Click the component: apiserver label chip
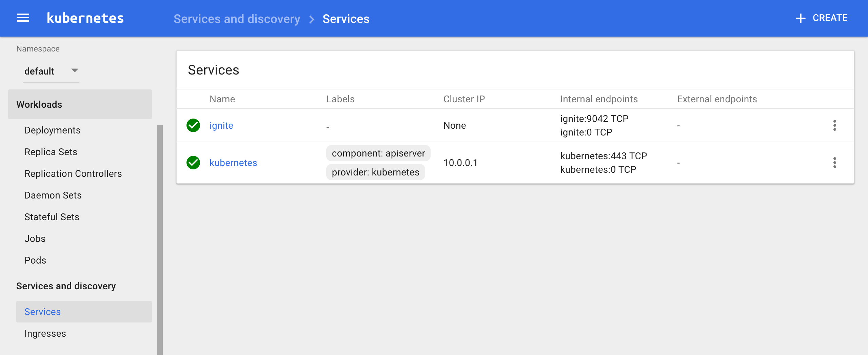This screenshot has width=868, height=355. 378,153
